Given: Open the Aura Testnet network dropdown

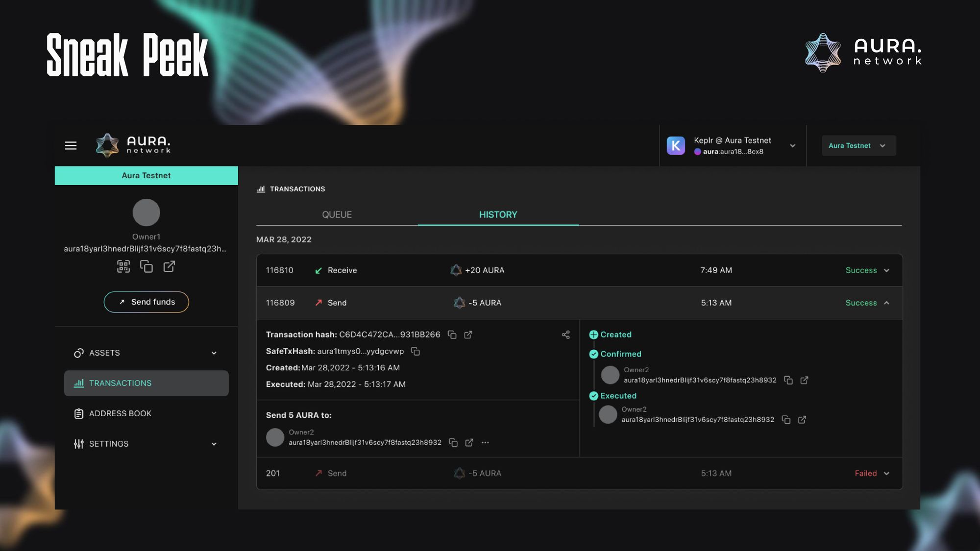Looking at the screenshot, I should [858, 145].
